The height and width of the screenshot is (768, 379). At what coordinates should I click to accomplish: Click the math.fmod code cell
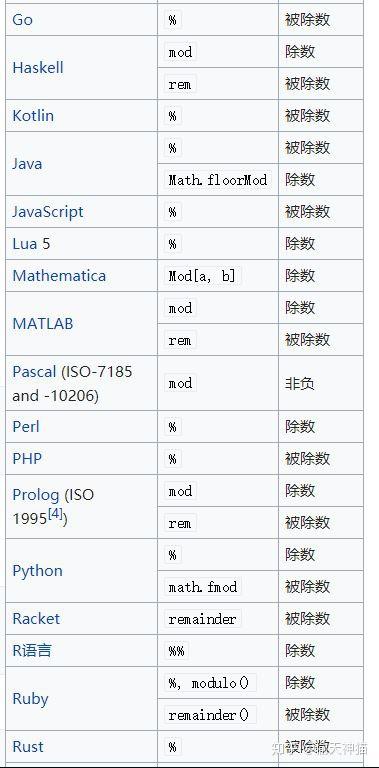point(203,586)
